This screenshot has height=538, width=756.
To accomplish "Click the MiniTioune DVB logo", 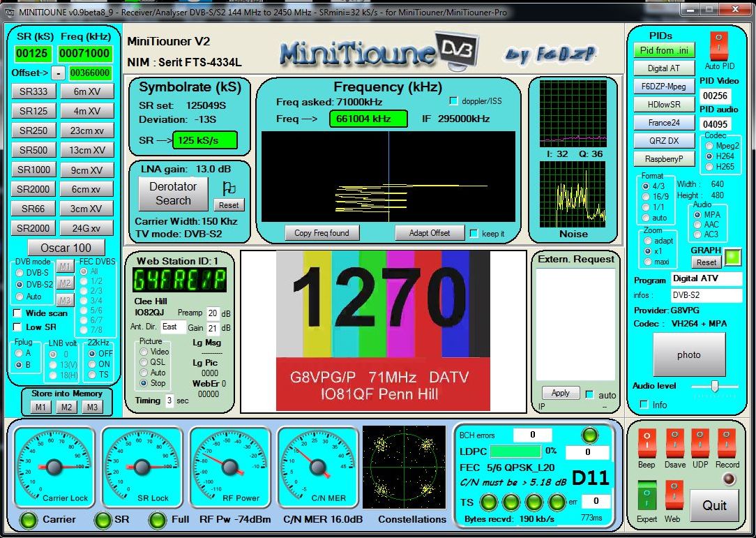I will (379, 51).
